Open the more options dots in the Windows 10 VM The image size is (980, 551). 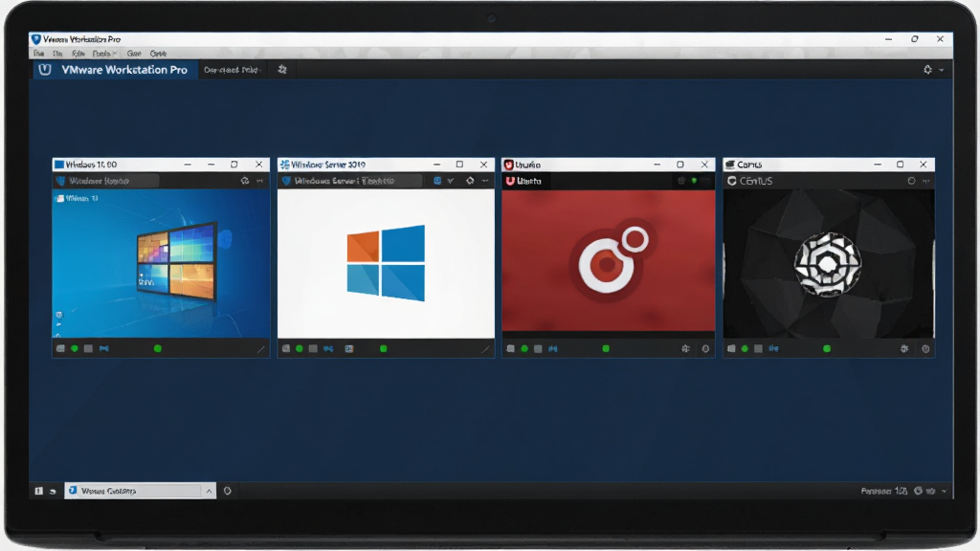pyautogui.click(x=260, y=181)
